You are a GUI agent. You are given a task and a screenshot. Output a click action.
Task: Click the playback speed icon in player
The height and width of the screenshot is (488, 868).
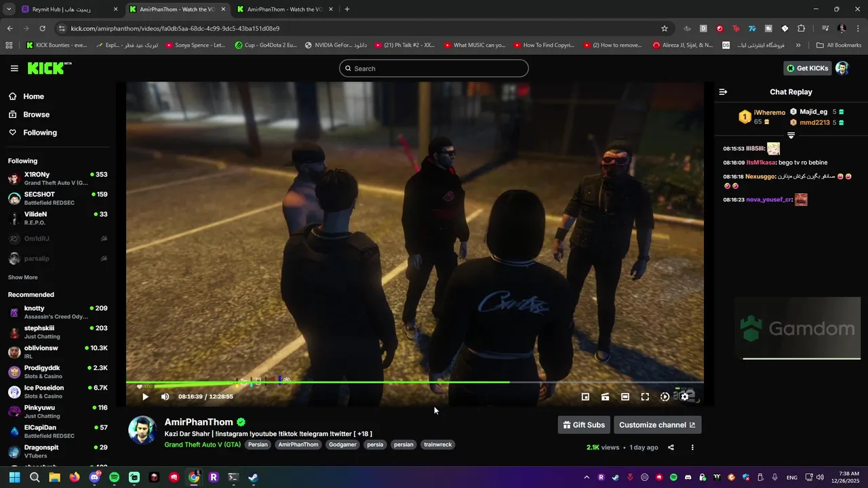(665, 396)
